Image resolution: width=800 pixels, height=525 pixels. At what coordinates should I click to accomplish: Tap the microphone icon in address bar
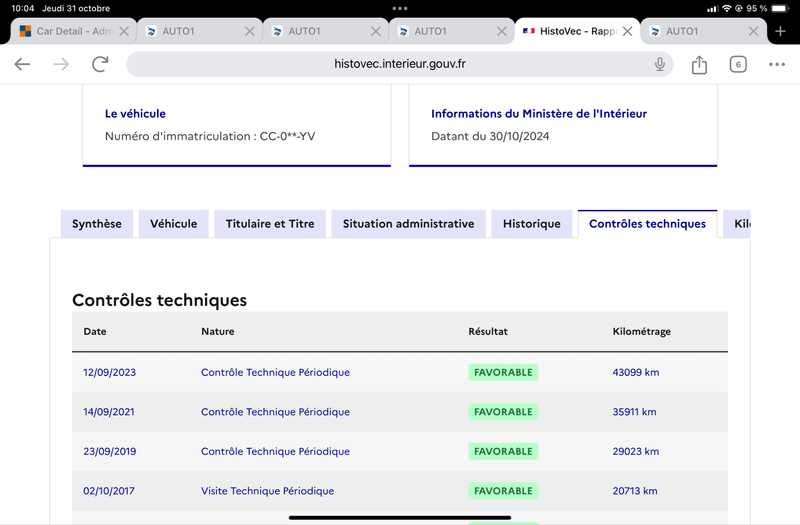[660, 64]
